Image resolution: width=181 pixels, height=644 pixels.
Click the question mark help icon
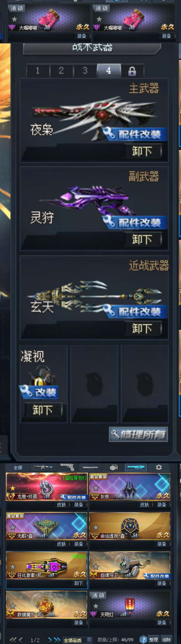[143, 639]
